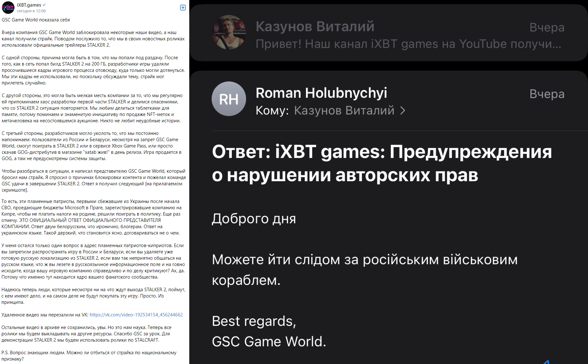Expand recipient details via chevron arrow
Viewport: 588px width, 364px height.
[x=403, y=111]
